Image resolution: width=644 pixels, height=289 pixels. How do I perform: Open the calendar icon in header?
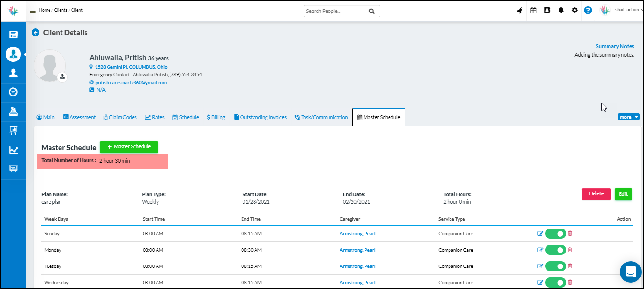(534, 11)
